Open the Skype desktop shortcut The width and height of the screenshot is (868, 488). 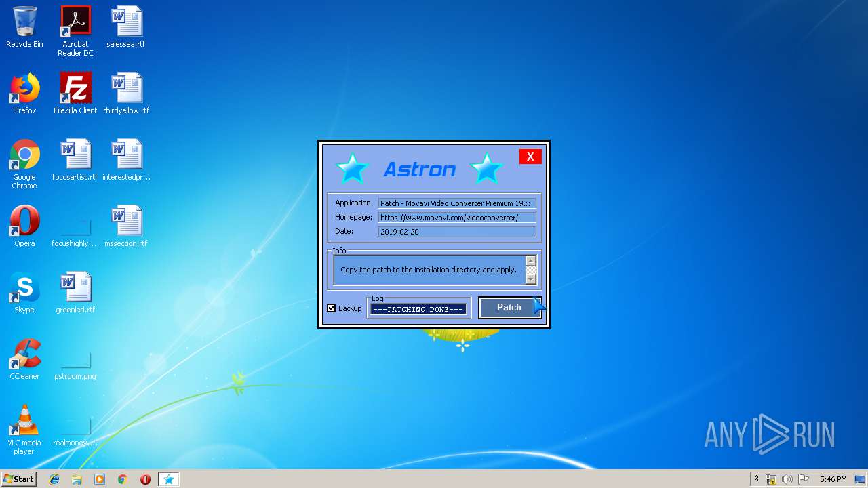click(24, 293)
